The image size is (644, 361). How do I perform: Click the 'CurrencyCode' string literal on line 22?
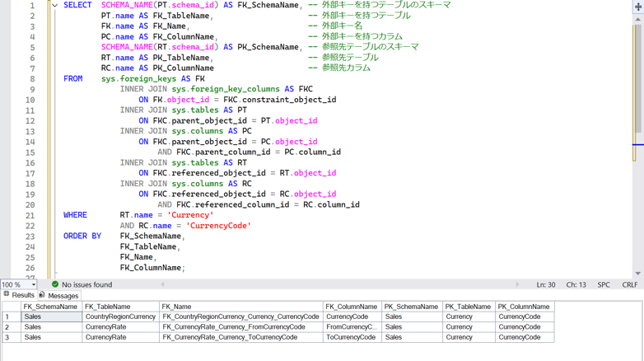click(x=218, y=226)
